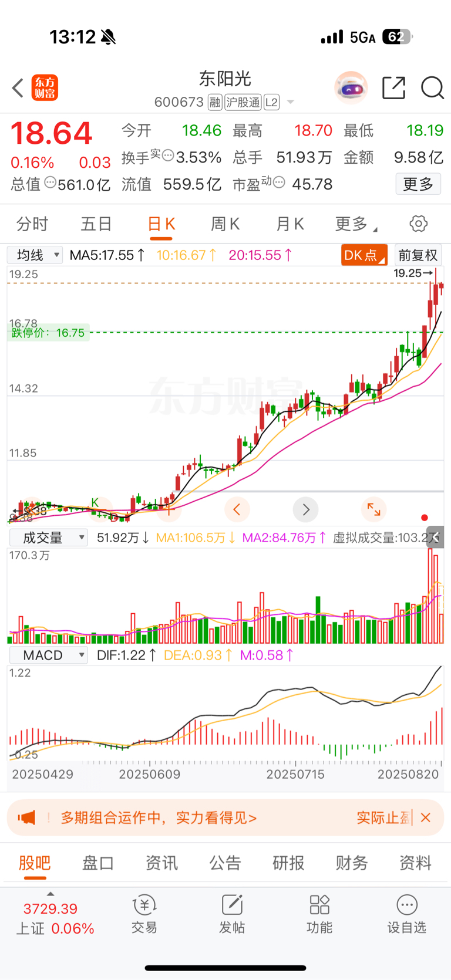Tap current price 18.64
The image size is (451, 980).
click(x=52, y=133)
